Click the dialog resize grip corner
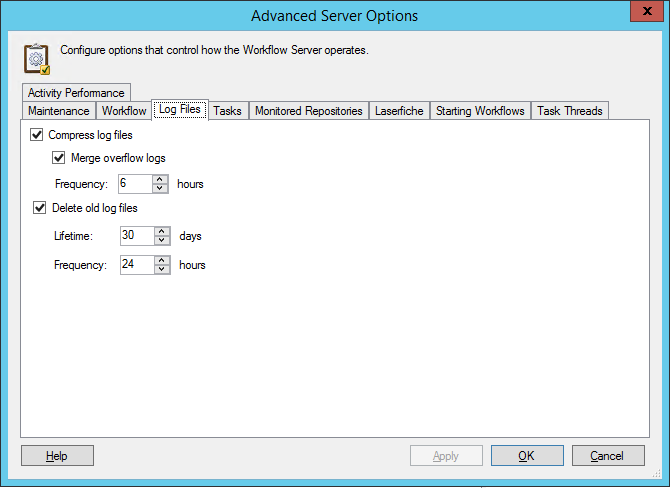 [x=656, y=473]
